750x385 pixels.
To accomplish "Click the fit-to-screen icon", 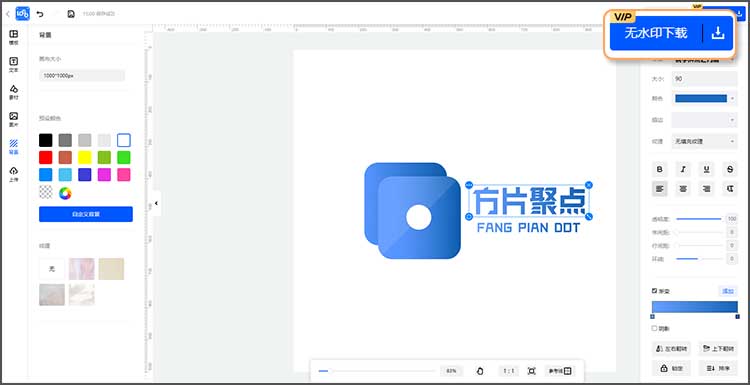I will click(531, 371).
